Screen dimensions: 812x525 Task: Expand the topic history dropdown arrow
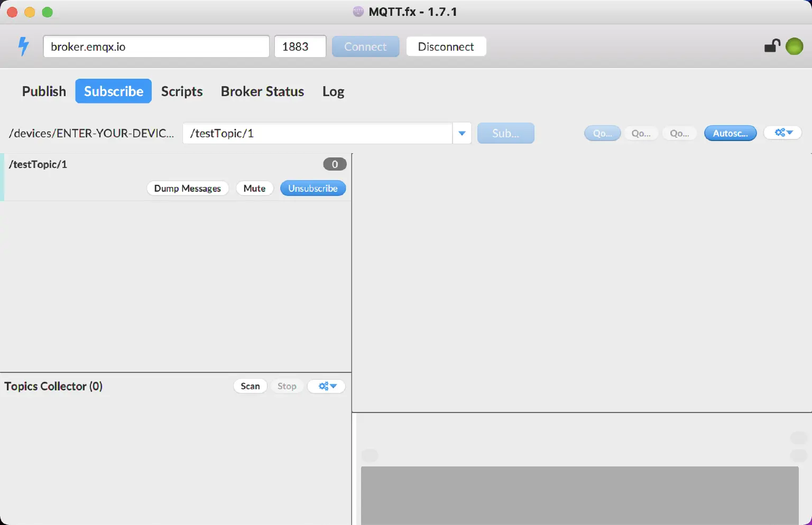[462, 134]
